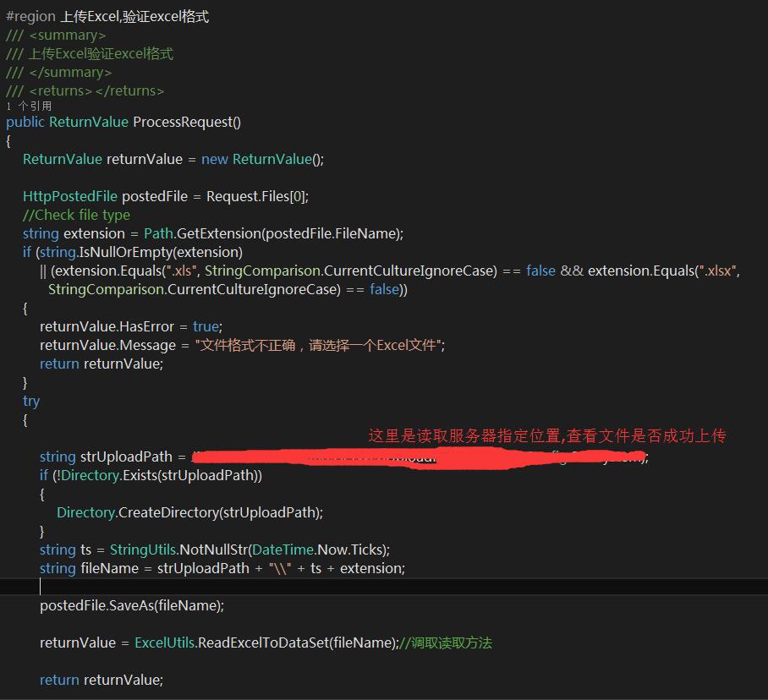Click 'new ReturnValue()' expression
Viewport: 768px width, 700px height.
pyautogui.click(x=260, y=159)
